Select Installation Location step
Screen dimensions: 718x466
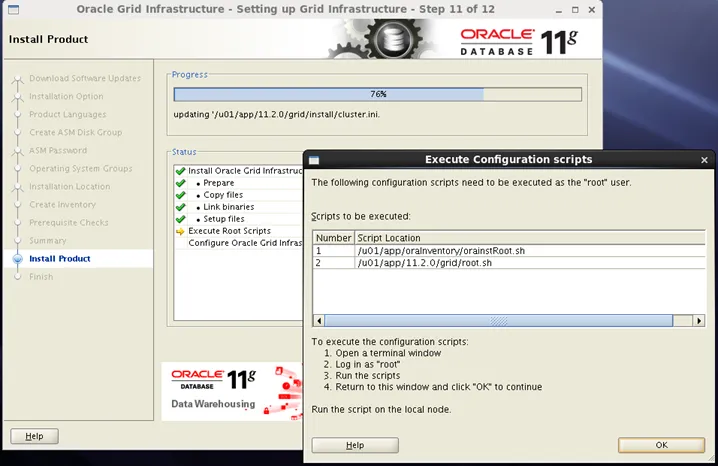(70, 187)
